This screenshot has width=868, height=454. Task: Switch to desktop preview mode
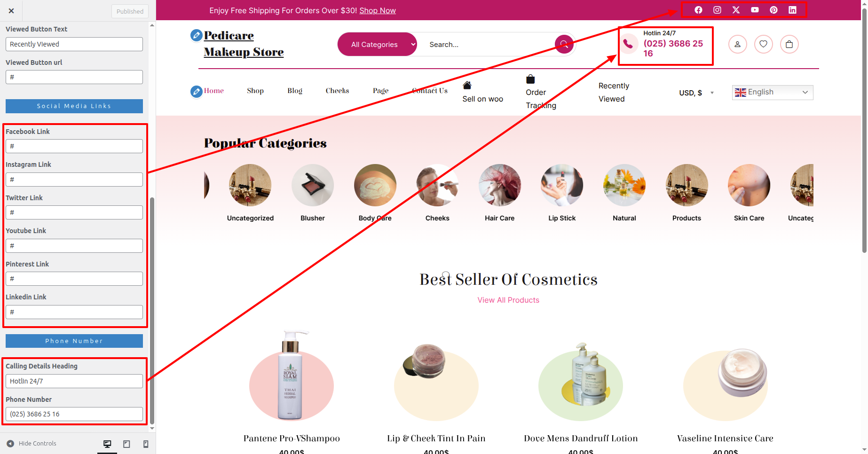pos(107,444)
